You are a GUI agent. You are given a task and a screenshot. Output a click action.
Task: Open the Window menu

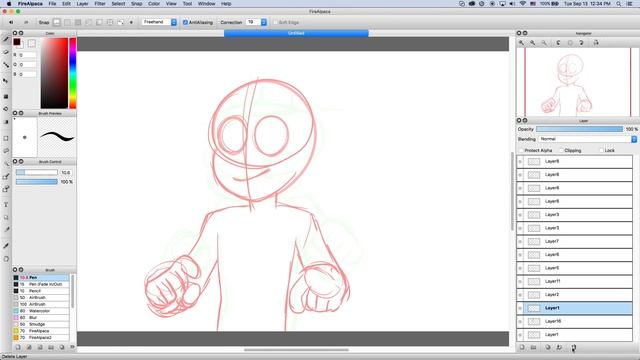[x=207, y=4]
